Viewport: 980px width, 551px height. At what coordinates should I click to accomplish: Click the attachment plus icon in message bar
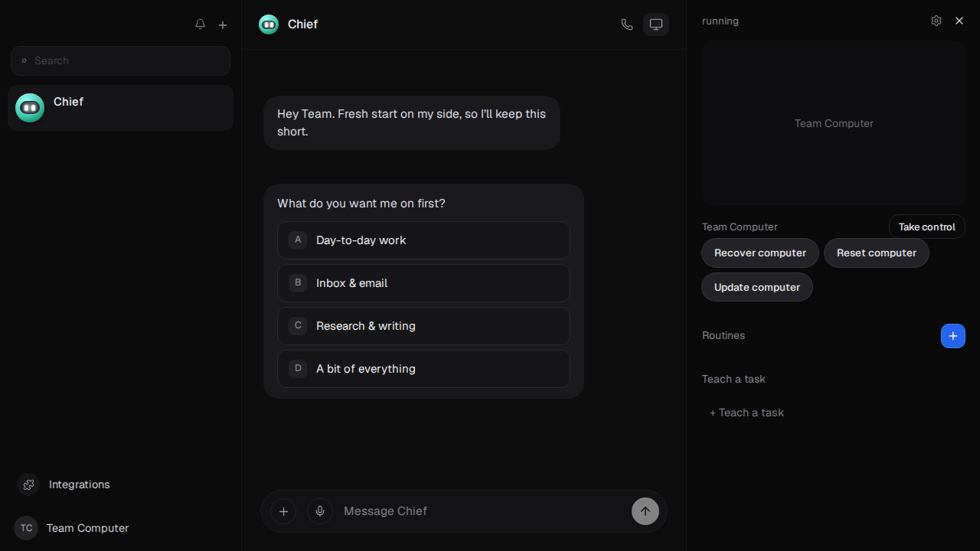click(x=283, y=511)
